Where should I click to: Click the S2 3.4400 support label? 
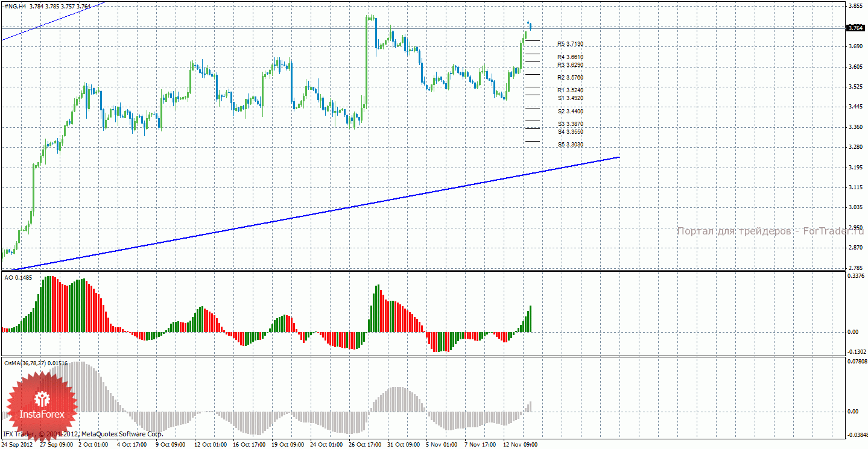pyautogui.click(x=570, y=111)
